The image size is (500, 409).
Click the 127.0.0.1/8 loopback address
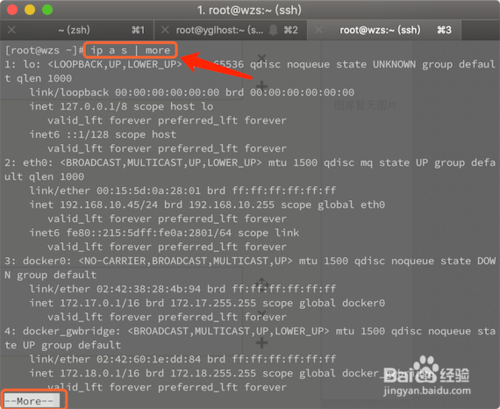(93, 107)
